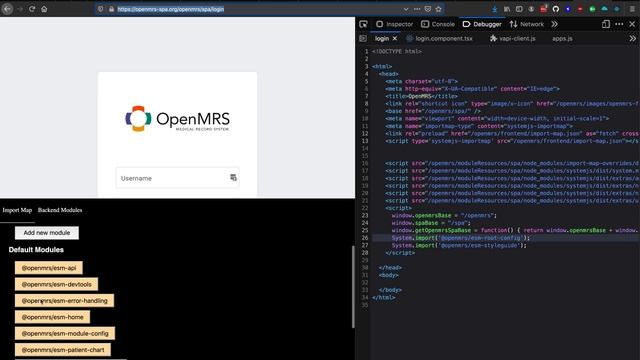
Task: Activate the element picker in DevTools
Action: tap(363, 24)
